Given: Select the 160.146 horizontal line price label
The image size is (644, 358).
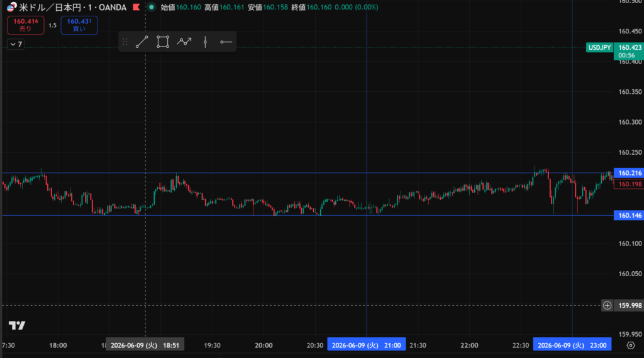Looking at the screenshot, I should (x=629, y=215).
